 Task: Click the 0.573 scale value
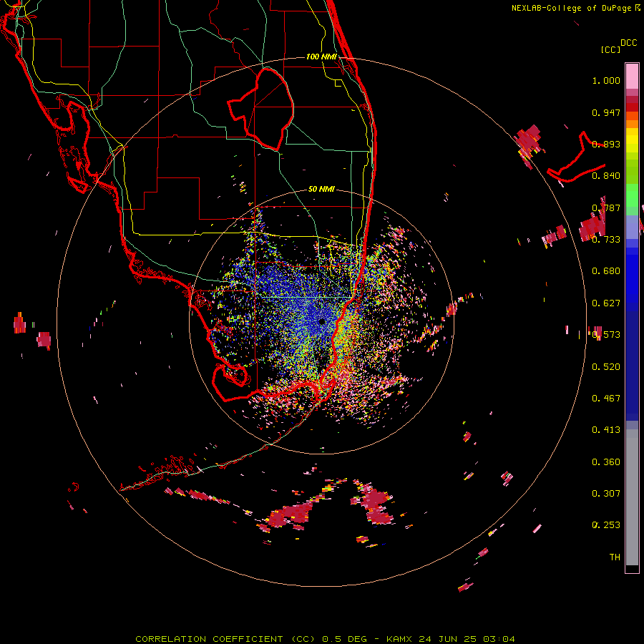(x=606, y=335)
